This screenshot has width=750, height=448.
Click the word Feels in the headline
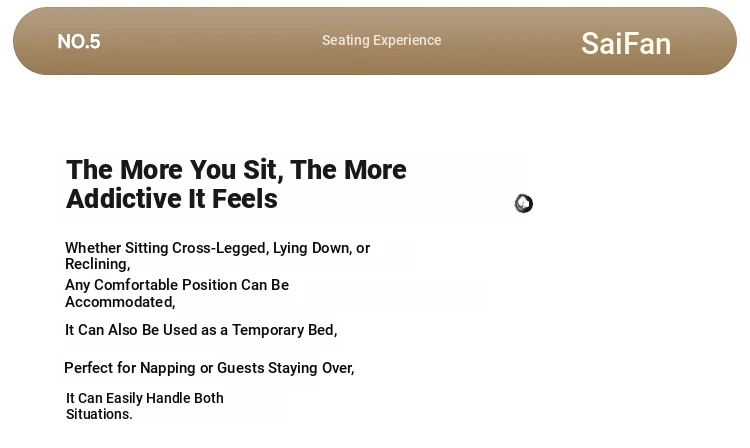tap(244, 198)
